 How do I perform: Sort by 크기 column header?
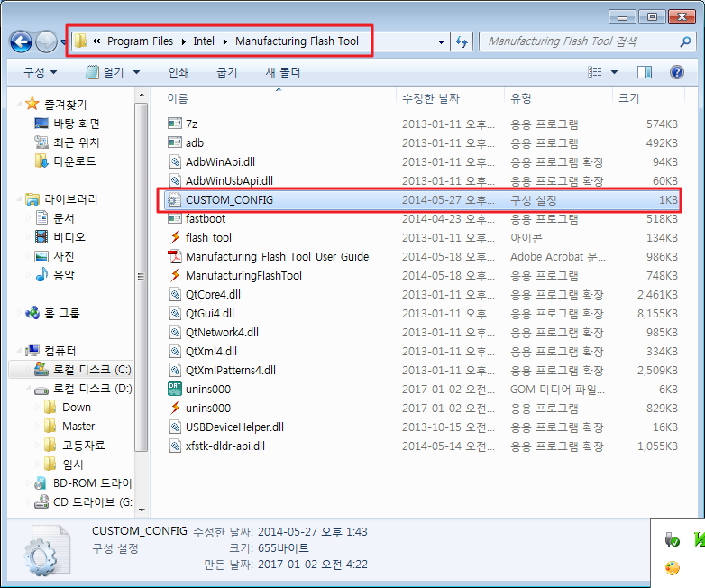click(x=628, y=98)
